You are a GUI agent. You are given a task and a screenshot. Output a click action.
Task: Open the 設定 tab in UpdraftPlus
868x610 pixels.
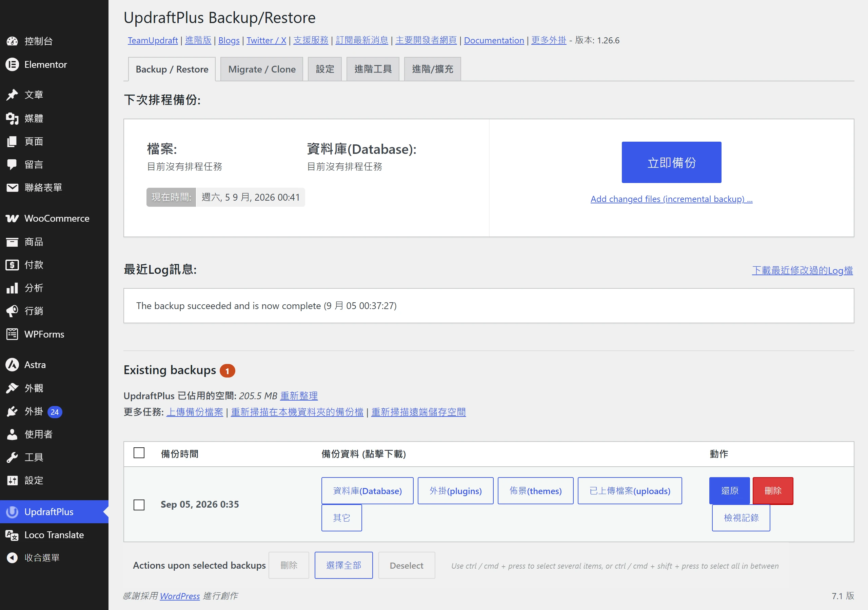pyautogui.click(x=325, y=69)
